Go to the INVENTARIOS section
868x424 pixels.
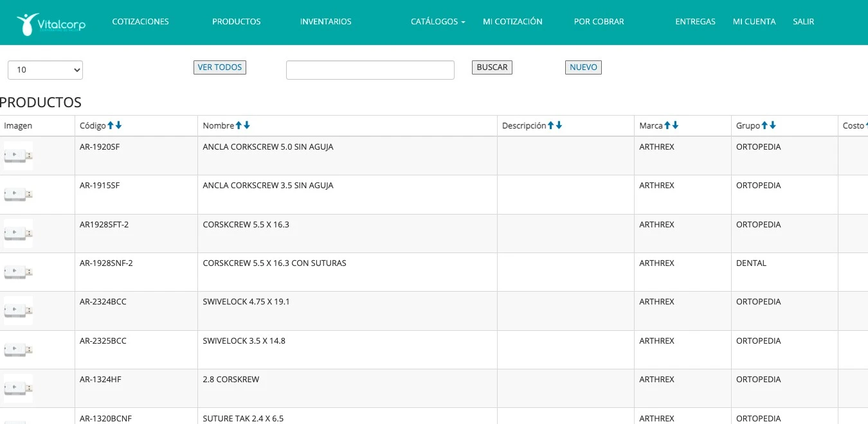tap(325, 22)
